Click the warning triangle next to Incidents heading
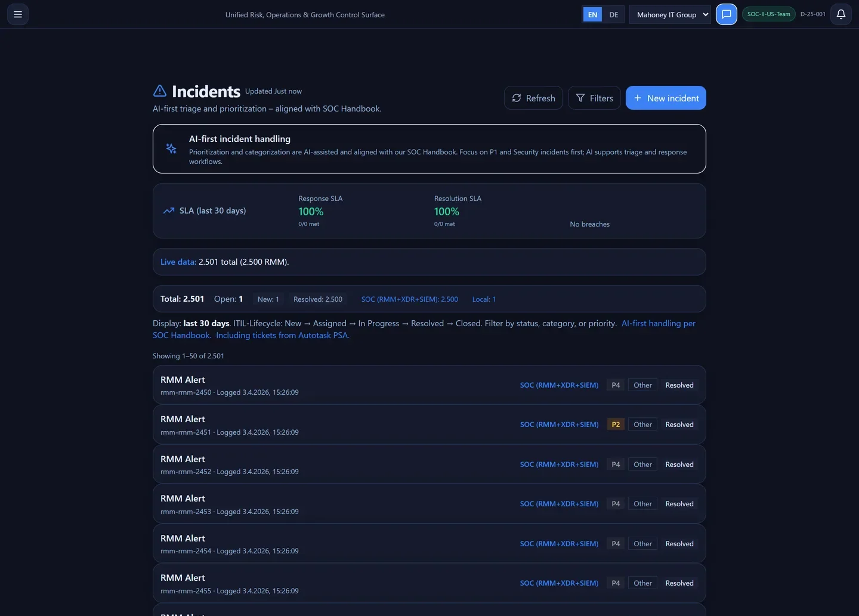The height and width of the screenshot is (616, 859). point(159,90)
